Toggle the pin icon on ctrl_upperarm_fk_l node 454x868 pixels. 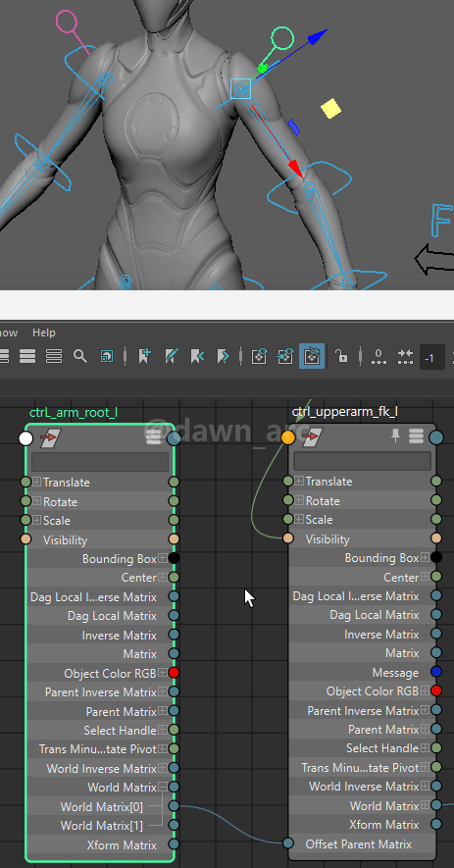395,436
